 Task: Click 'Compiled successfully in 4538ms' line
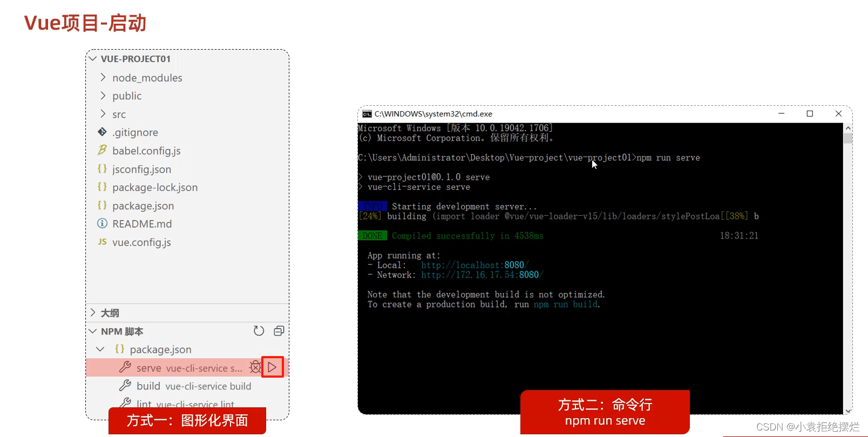[x=467, y=236]
